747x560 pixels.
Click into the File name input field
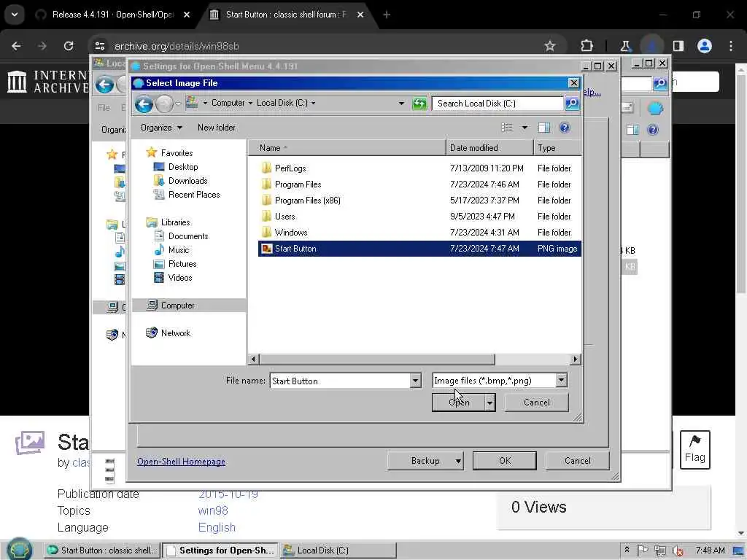341,381
